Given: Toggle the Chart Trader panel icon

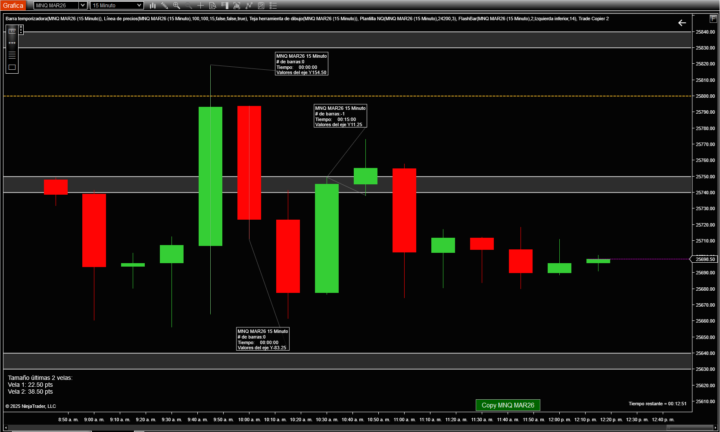Looking at the screenshot, I should pos(225,6).
